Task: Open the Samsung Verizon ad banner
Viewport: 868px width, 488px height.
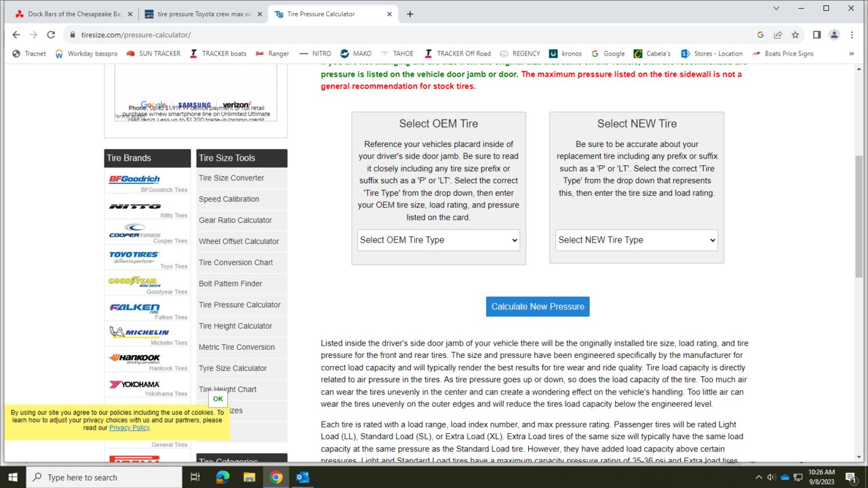Action: pos(195,94)
